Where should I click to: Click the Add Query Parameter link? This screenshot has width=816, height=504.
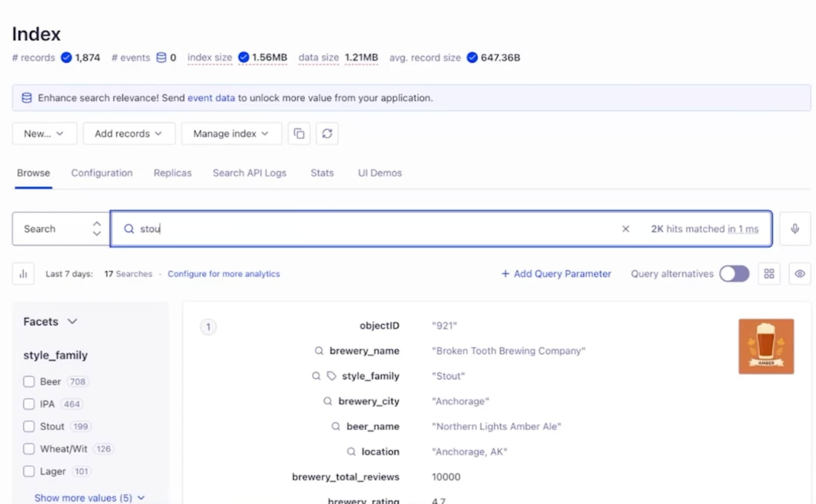click(556, 274)
